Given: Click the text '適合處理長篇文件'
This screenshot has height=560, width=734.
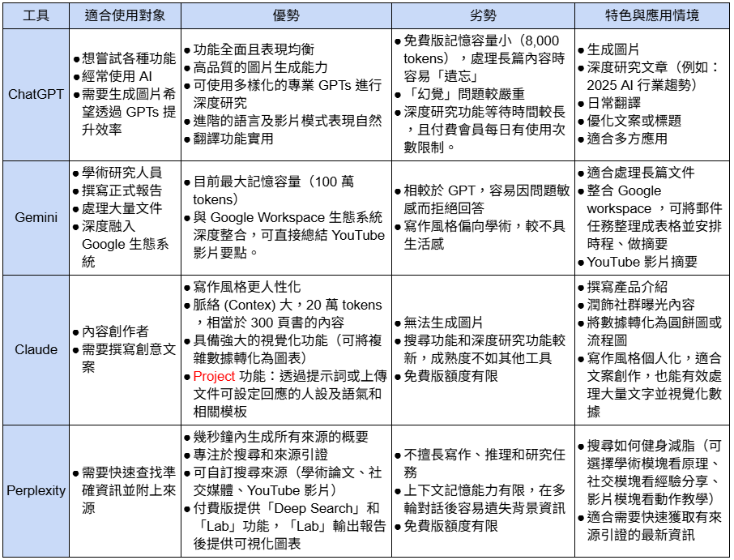Looking at the screenshot, I should 641,173.
